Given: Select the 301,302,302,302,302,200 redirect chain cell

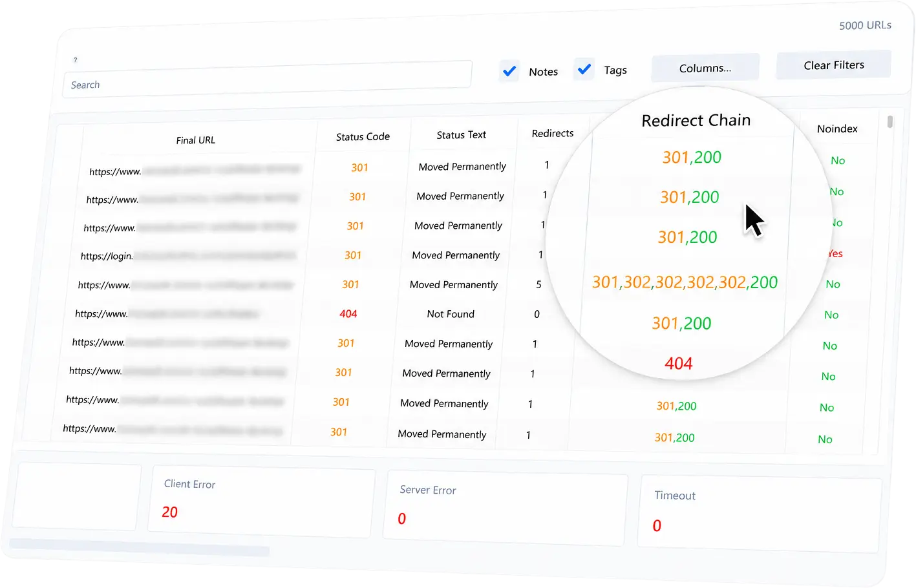Looking at the screenshot, I should (685, 282).
